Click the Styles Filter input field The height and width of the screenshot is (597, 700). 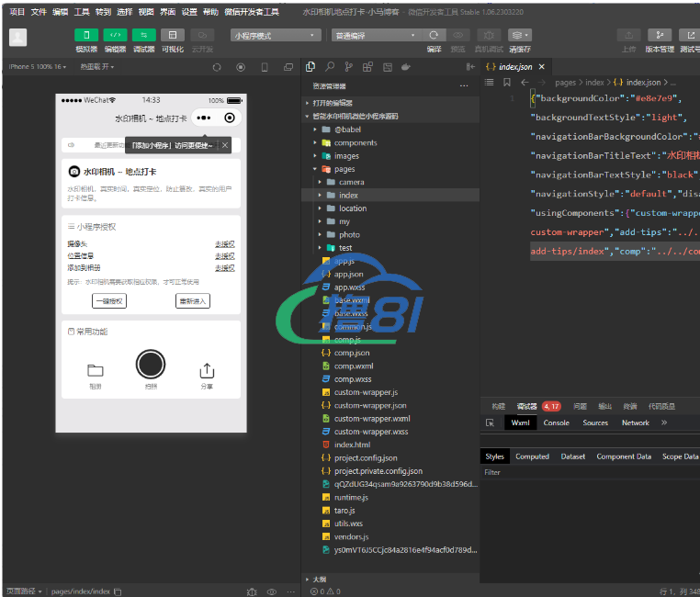tap(589, 472)
